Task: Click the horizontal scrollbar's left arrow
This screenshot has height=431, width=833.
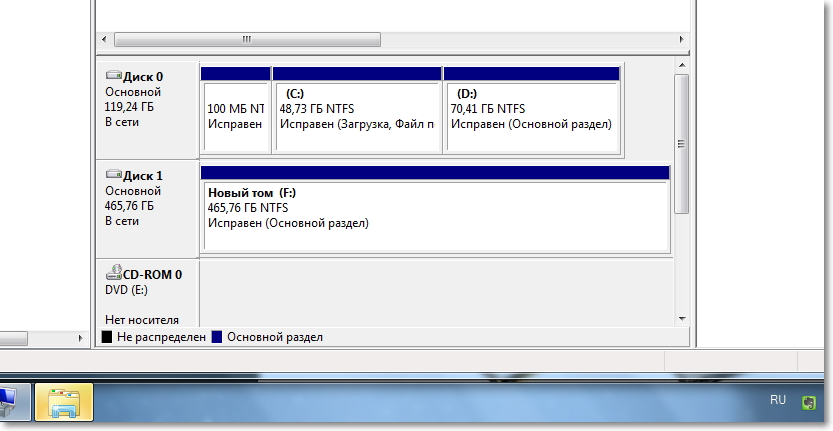Action: tap(105, 40)
